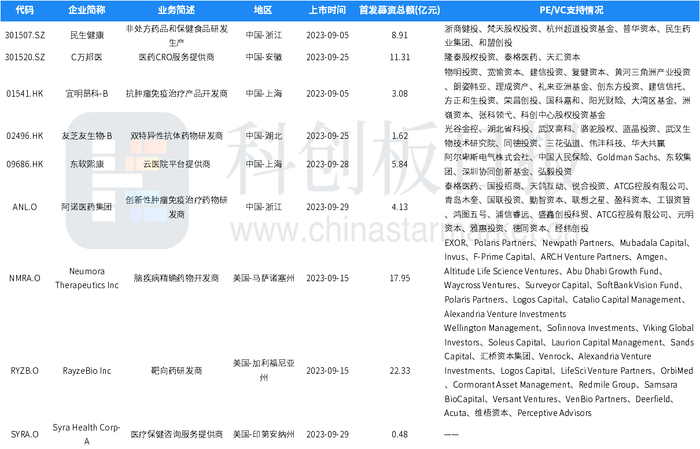
Task: Select stock code 09686.HK
Action: [x=25, y=164]
